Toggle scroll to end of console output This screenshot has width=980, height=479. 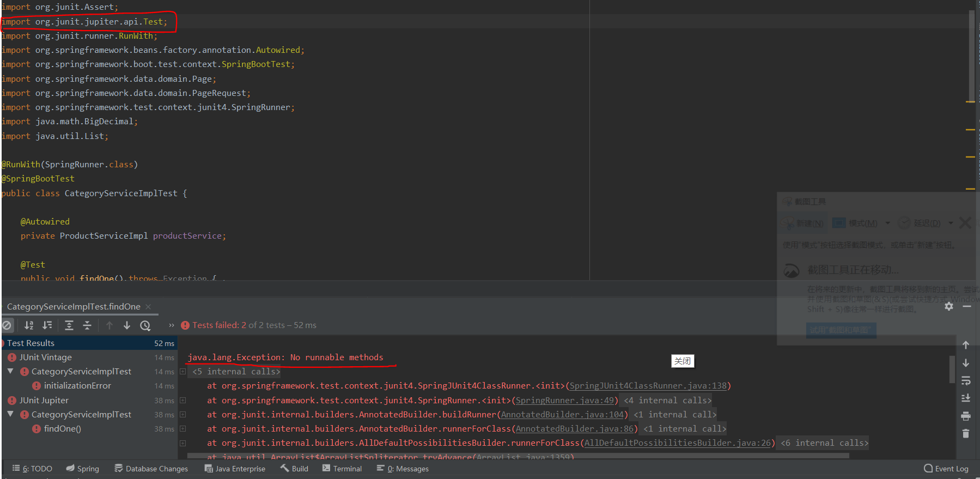966,398
